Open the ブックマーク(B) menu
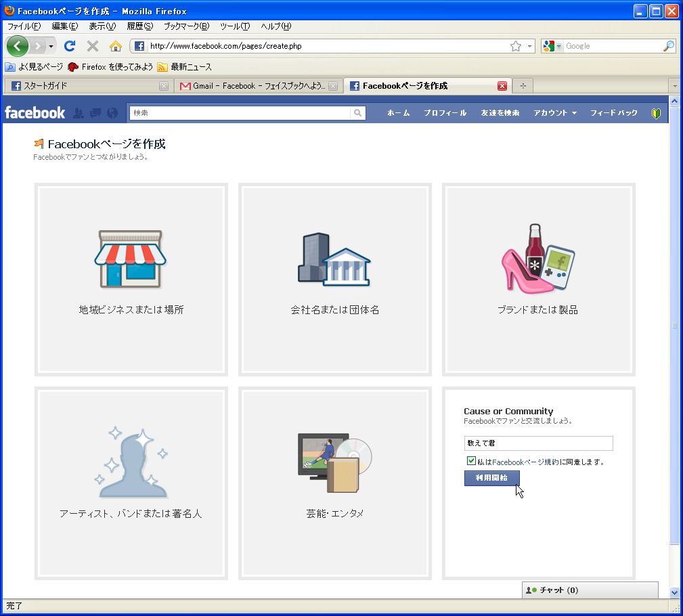The height and width of the screenshot is (616, 683). pos(186,26)
